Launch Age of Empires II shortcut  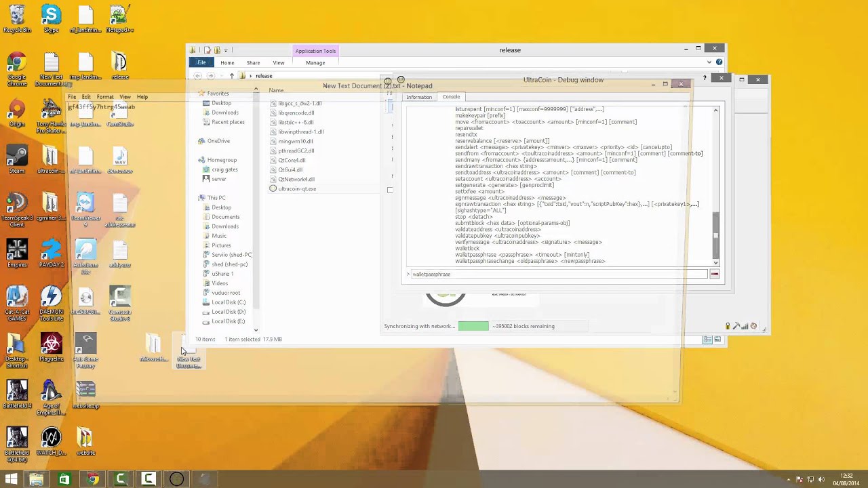coord(51,399)
